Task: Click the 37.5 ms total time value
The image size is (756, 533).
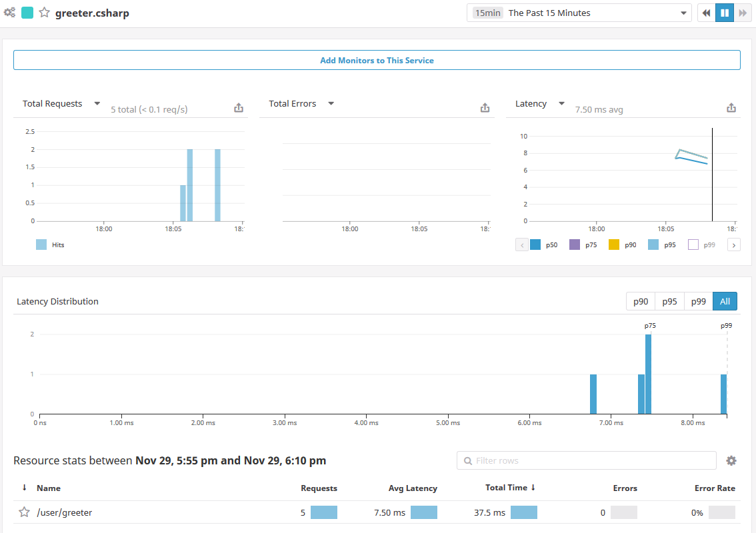Action: click(x=489, y=512)
